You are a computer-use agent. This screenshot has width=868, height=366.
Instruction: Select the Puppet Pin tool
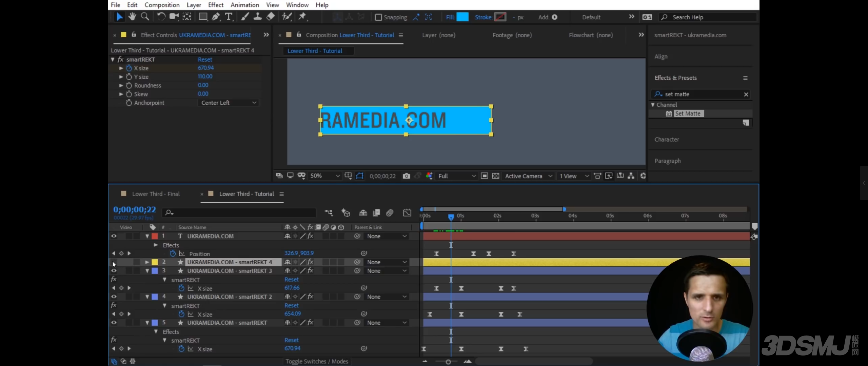coord(302,17)
